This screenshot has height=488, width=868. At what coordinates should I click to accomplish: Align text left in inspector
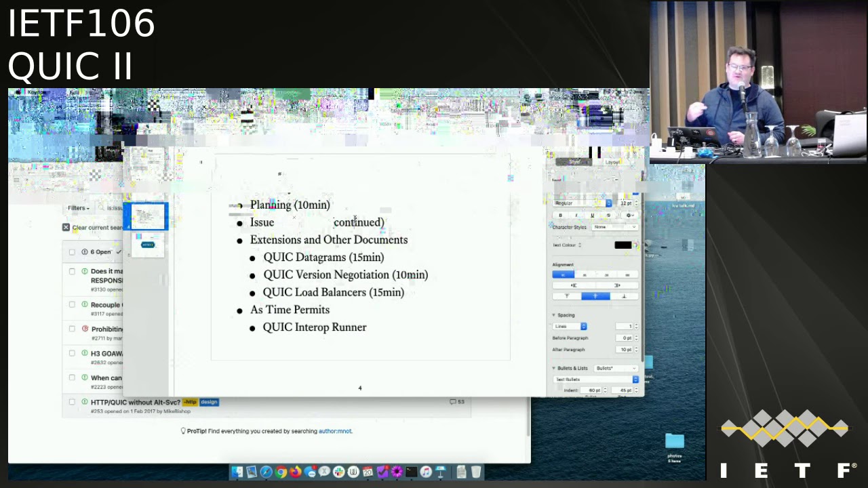[564, 275]
